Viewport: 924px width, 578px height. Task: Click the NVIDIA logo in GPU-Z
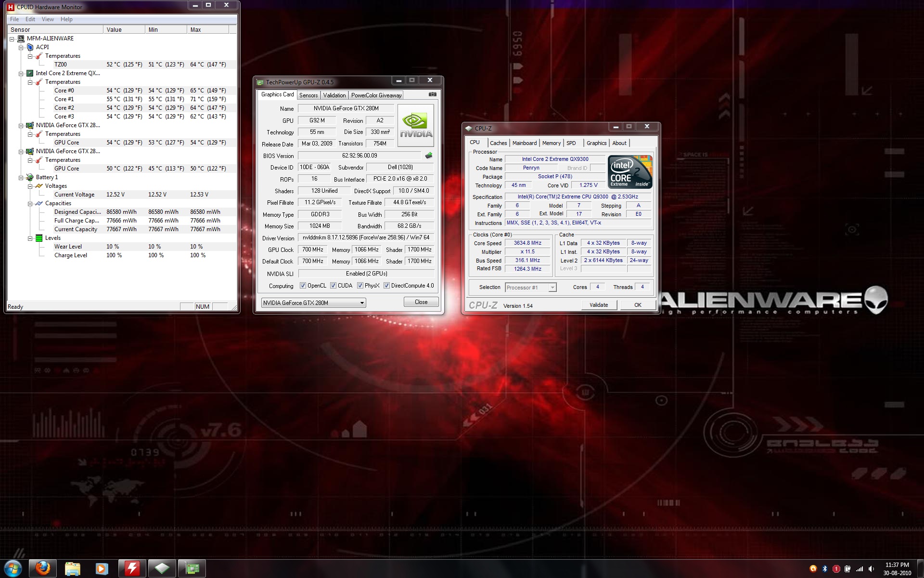pos(416,125)
